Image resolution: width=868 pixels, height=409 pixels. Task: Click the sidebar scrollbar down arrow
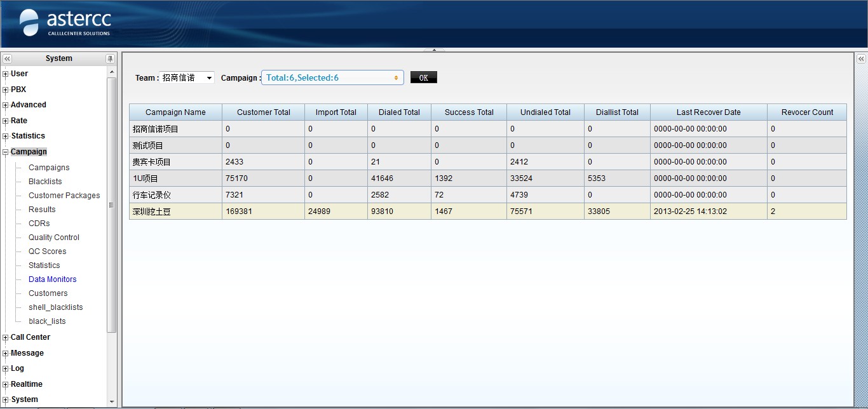(112, 401)
